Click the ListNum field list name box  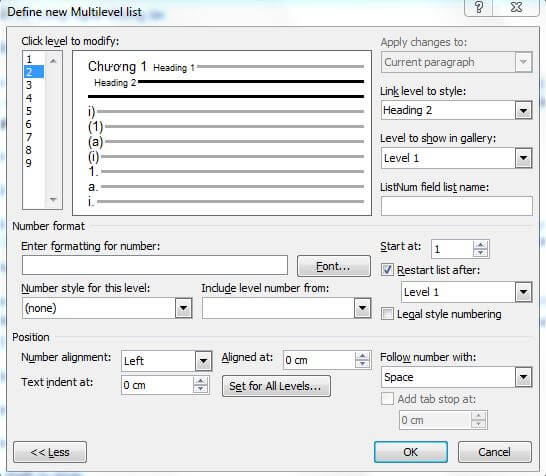pos(457,206)
